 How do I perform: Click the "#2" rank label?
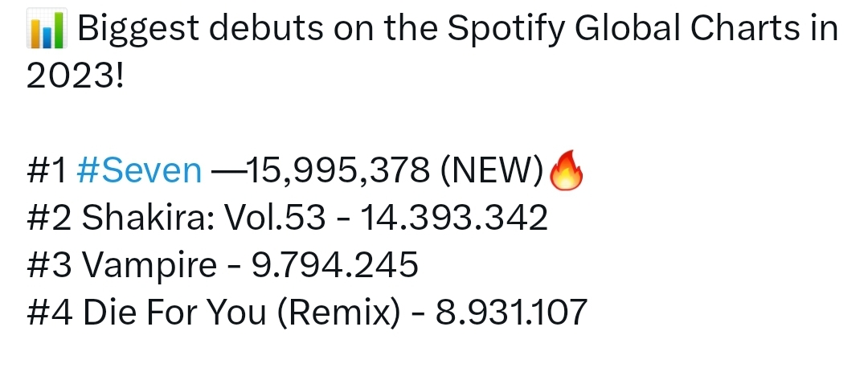pos(47,218)
